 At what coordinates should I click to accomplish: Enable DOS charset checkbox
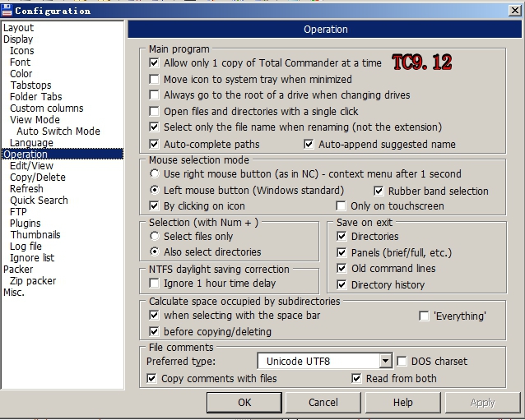(402, 361)
